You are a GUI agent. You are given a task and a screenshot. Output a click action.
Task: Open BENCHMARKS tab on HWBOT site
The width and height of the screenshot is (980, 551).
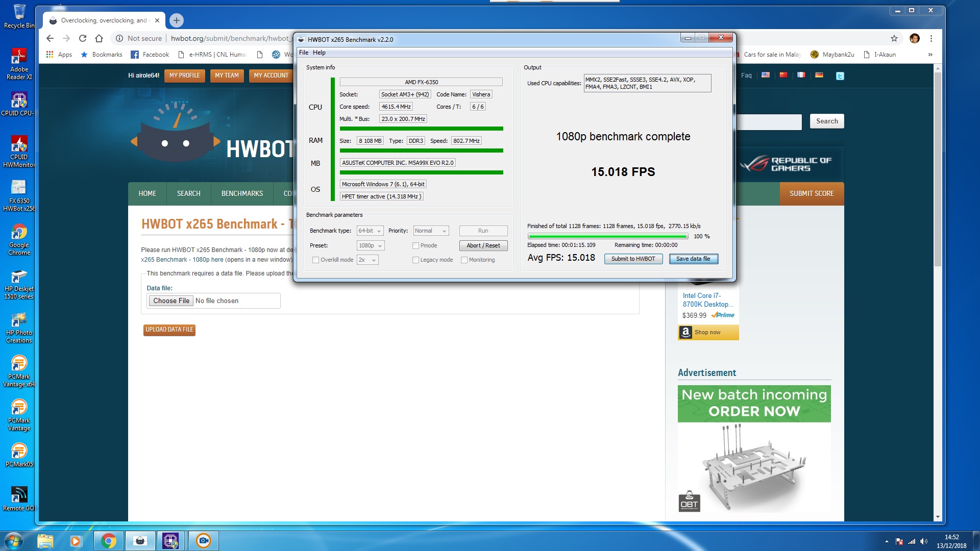pyautogui.click(x=242, y=194)
